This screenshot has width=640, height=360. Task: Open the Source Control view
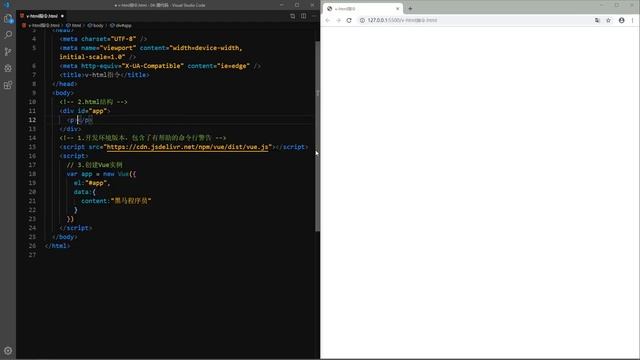(x=8, y=51)
